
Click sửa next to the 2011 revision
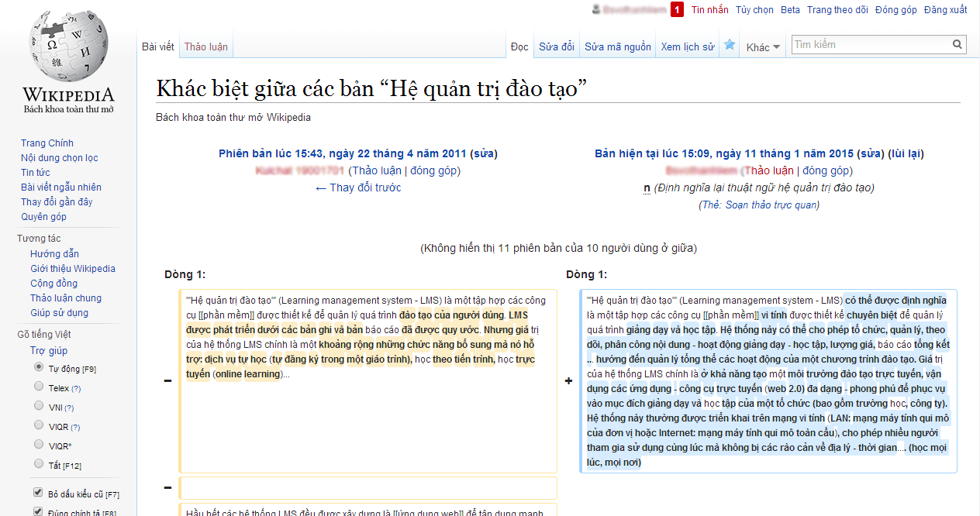coord(484,153)
